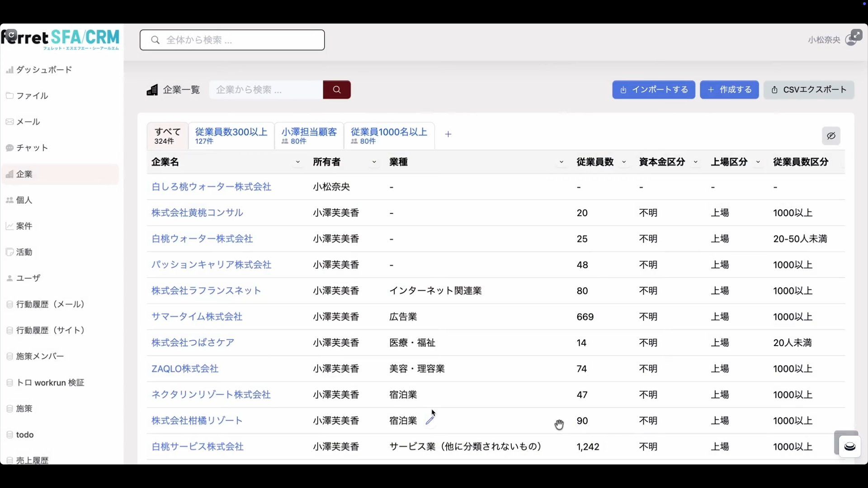
Task: Click the magnifier search button for companies
Action: [x=337, y=89]
